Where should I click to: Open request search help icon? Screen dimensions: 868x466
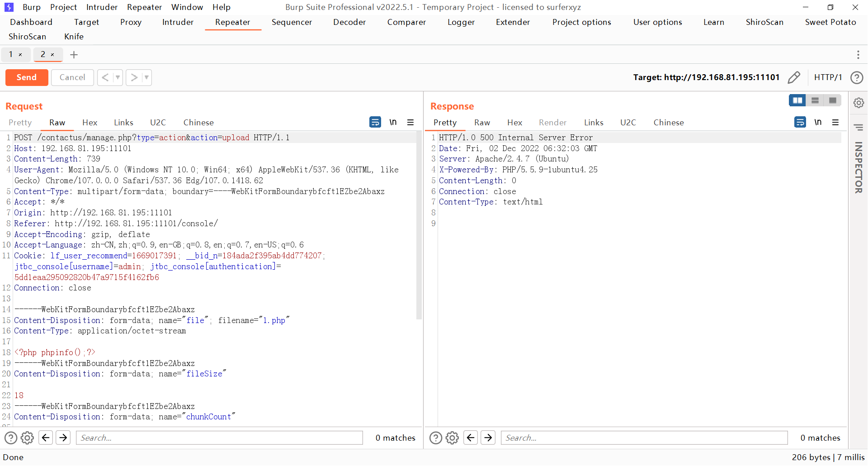coord(11,438)
